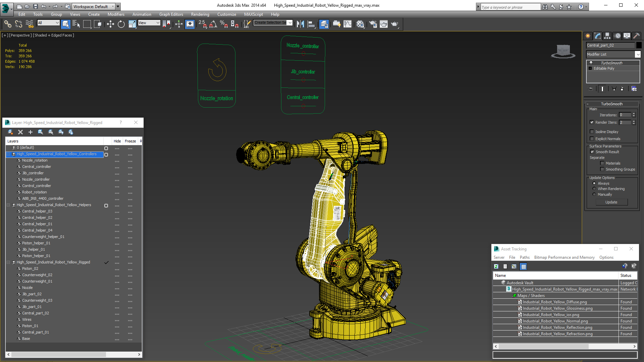Click the Align tool icon
This screenshot has height=362, width=644.
pos(311,24)
